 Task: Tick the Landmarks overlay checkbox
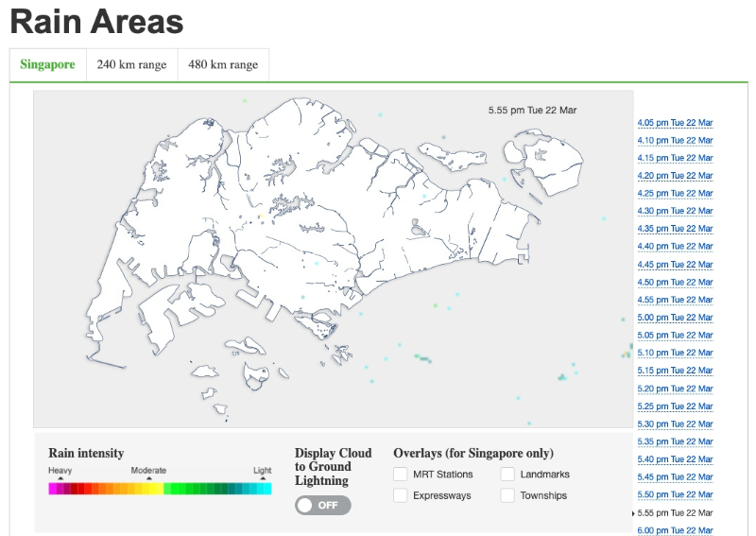508,475
